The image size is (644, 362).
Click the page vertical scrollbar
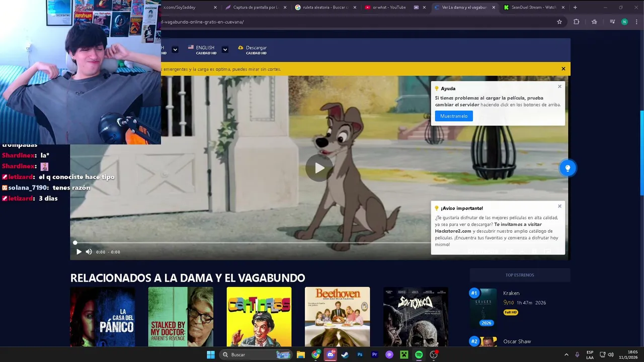641,153
